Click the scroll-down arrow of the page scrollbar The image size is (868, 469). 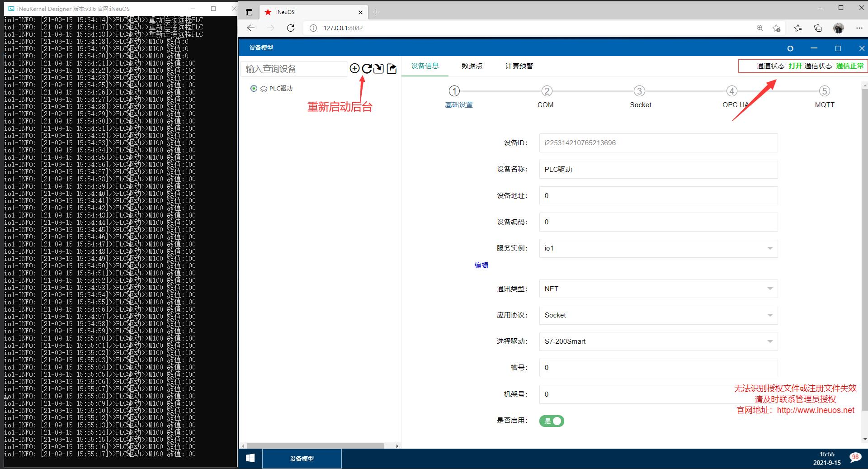(865, 439)
